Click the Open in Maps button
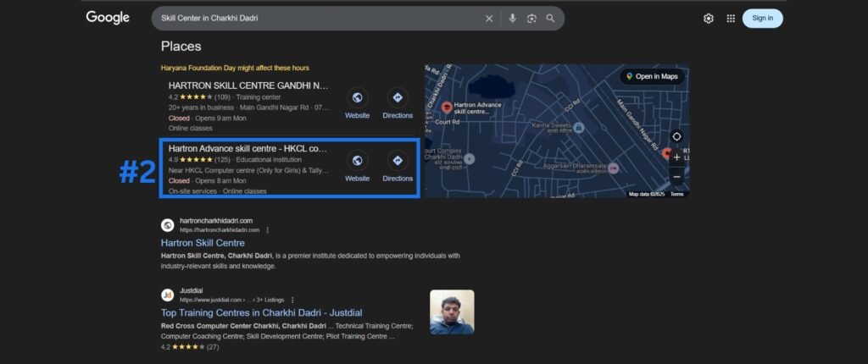 (653, 77)
